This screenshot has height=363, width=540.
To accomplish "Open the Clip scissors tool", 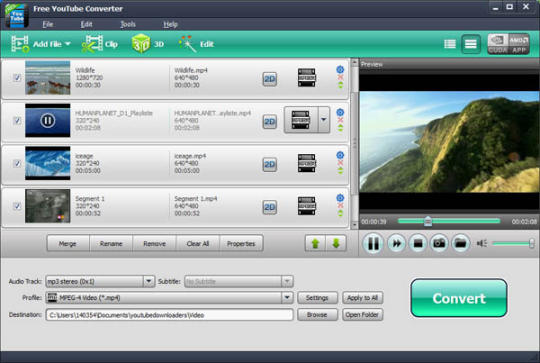I will tap(92, 44).
